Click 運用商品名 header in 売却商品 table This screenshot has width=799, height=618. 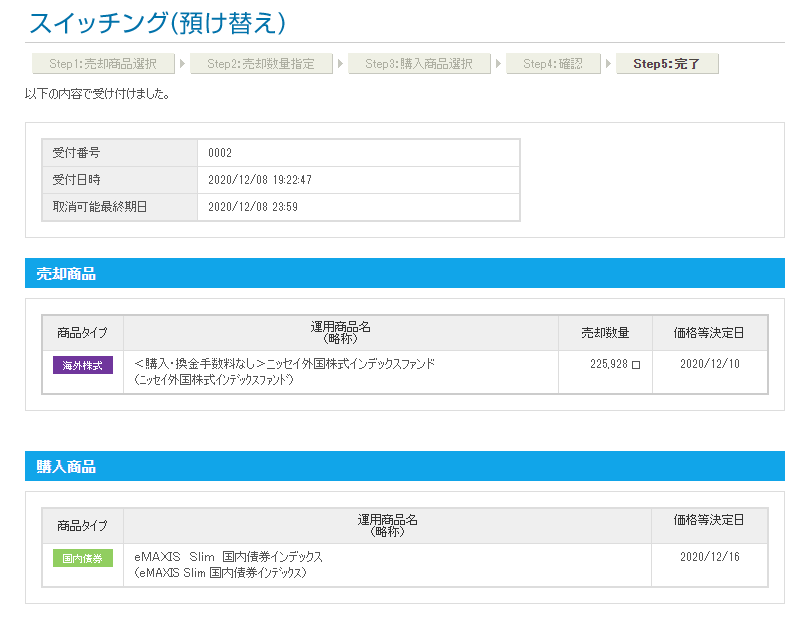(x=341, y=333)
